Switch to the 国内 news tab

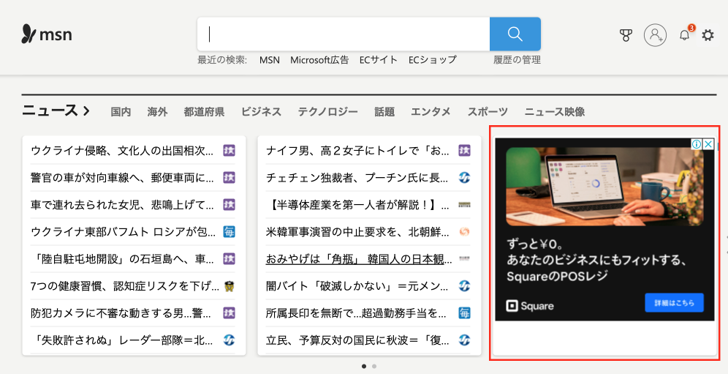[121, 112]
